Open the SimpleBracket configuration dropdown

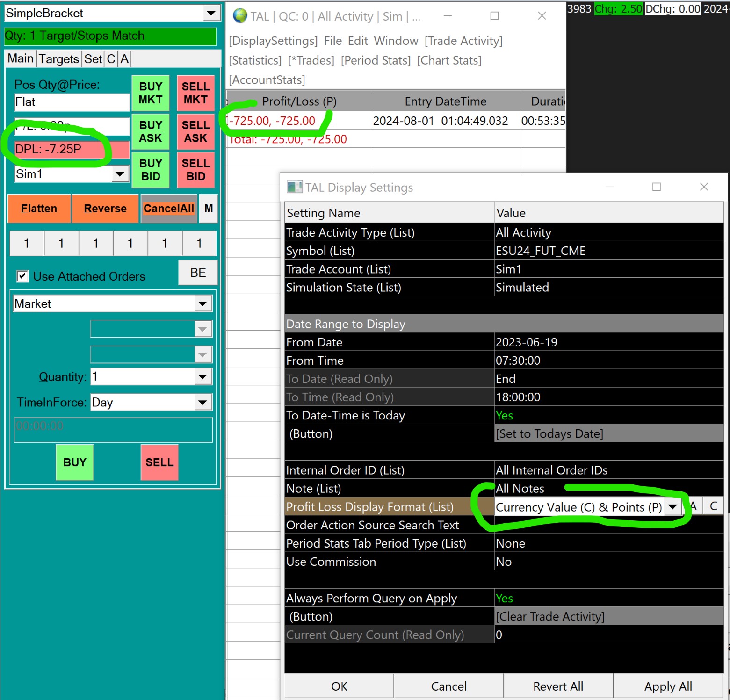[211, 13]
